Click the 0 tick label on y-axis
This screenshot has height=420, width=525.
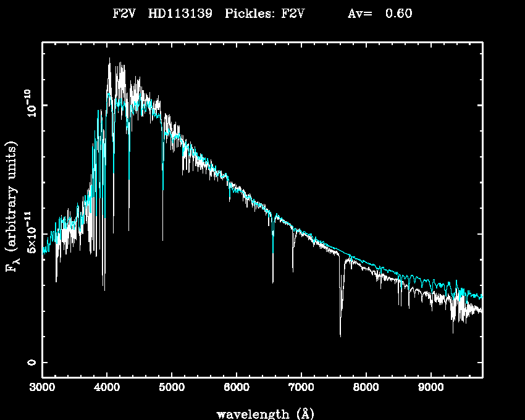point(31,363)
